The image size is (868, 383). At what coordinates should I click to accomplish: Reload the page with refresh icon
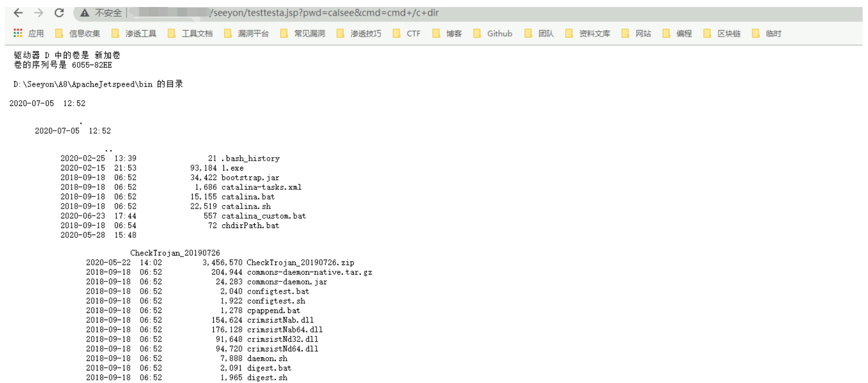pyautogui.click(x=59, y=13)
